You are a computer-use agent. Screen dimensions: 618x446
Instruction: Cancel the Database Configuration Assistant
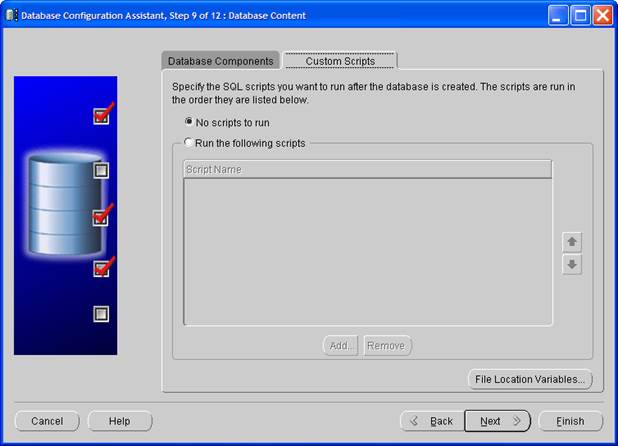click(x=47, y=421)
